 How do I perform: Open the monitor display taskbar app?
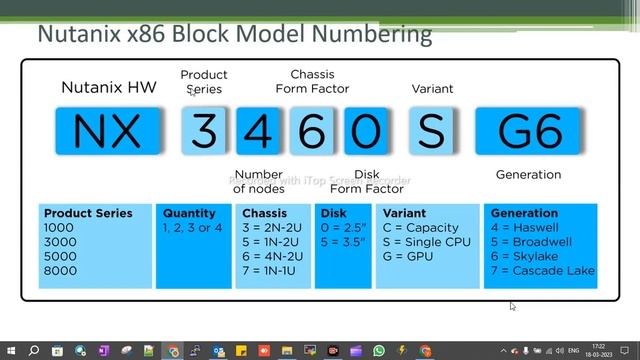point(310,351)
